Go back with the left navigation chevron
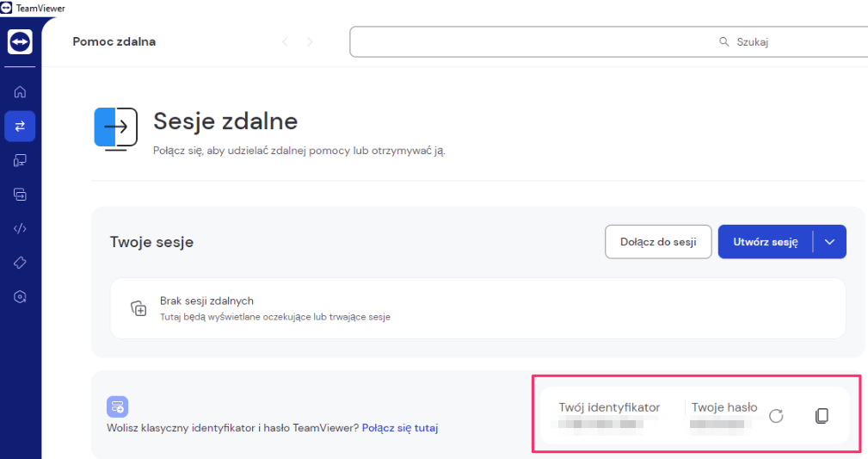 (285, 41)
